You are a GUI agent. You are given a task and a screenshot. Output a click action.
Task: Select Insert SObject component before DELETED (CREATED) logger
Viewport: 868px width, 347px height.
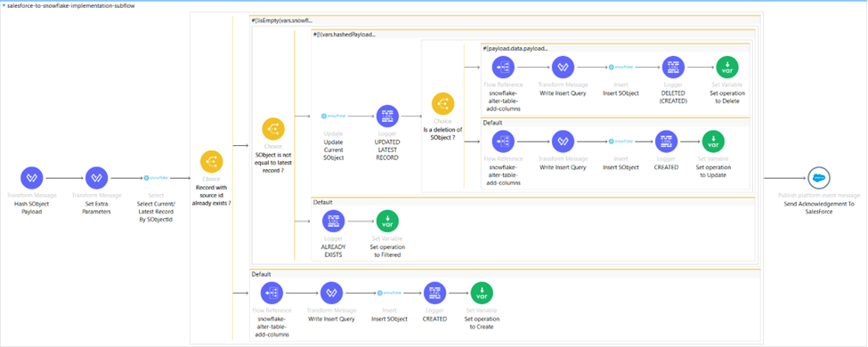pyautogui.click(x=621, y=67)
